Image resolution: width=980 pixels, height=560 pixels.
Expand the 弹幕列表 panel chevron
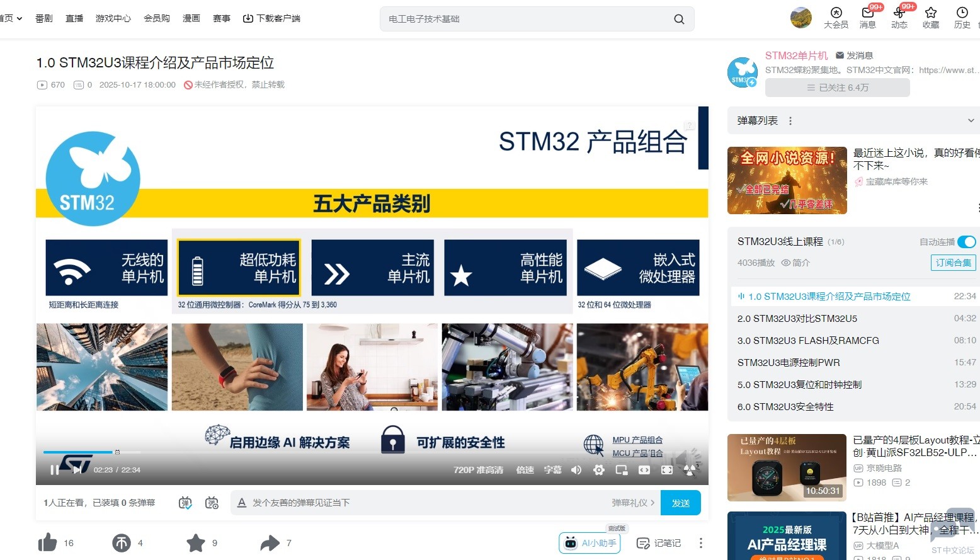tap(971, 120)
